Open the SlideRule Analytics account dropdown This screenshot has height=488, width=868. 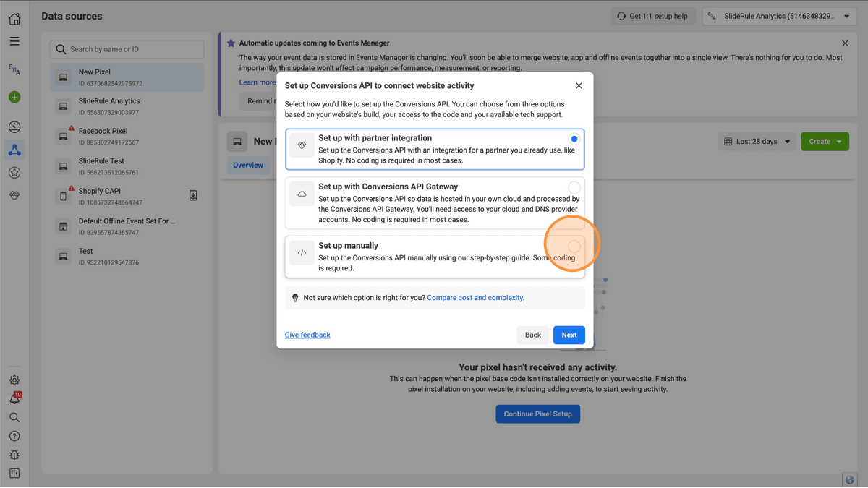[780, 16]
